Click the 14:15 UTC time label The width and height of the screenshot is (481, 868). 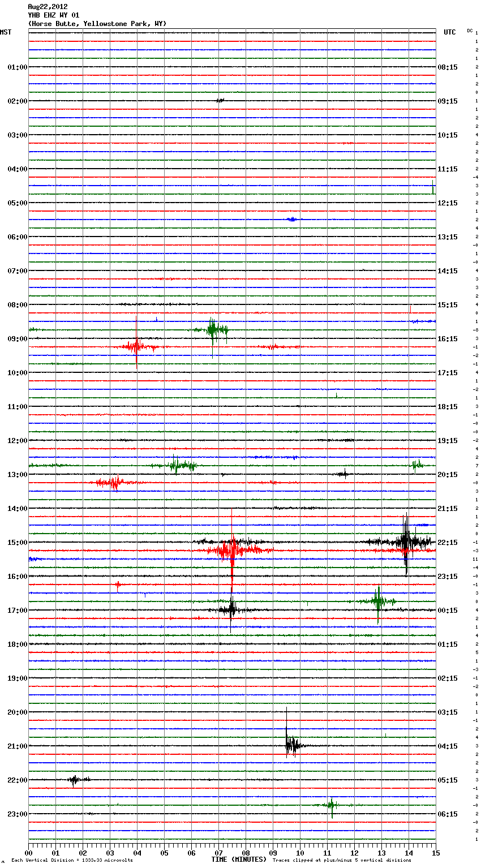click(448, 271)
